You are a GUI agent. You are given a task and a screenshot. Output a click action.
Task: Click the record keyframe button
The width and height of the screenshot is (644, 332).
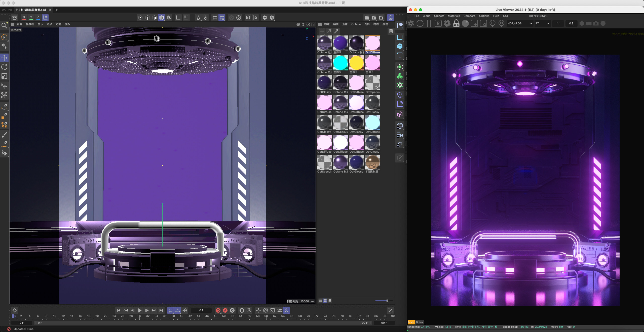[218, 310]
